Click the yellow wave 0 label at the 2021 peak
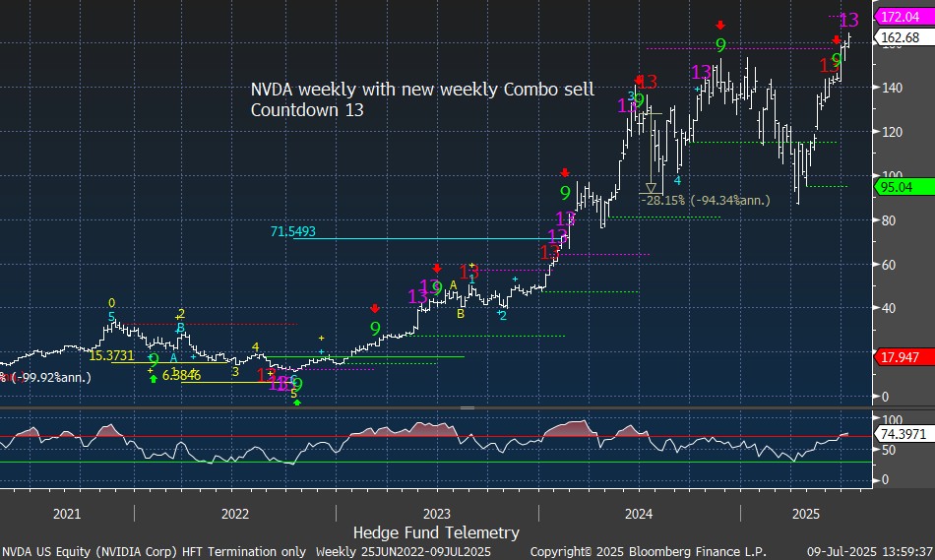This screenshot has height=560, width=935. [x=111, y=303]
